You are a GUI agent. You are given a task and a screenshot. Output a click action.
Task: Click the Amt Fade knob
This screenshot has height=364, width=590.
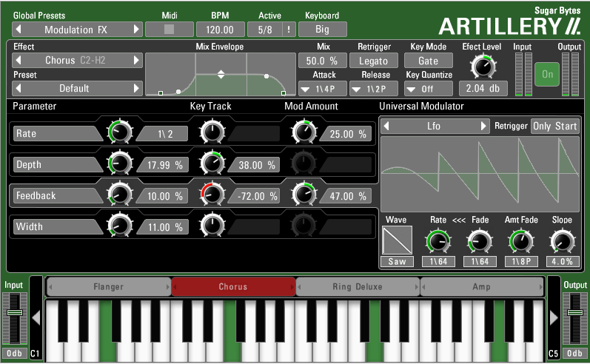coord(521,241)
